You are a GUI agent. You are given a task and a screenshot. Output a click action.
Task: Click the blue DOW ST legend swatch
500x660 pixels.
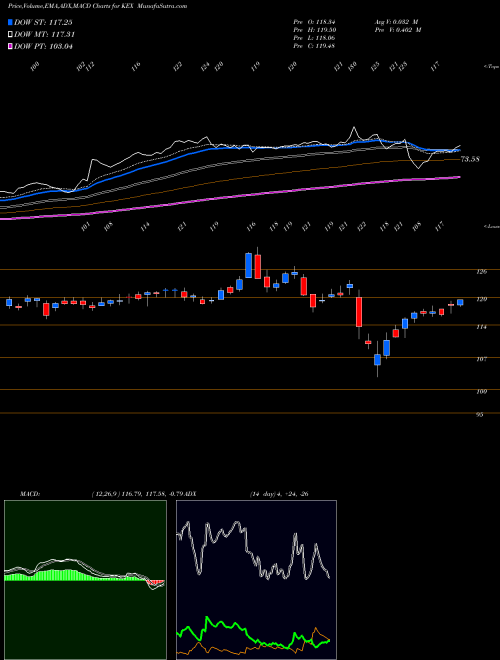pyautogui.click(x=10, y=22)
